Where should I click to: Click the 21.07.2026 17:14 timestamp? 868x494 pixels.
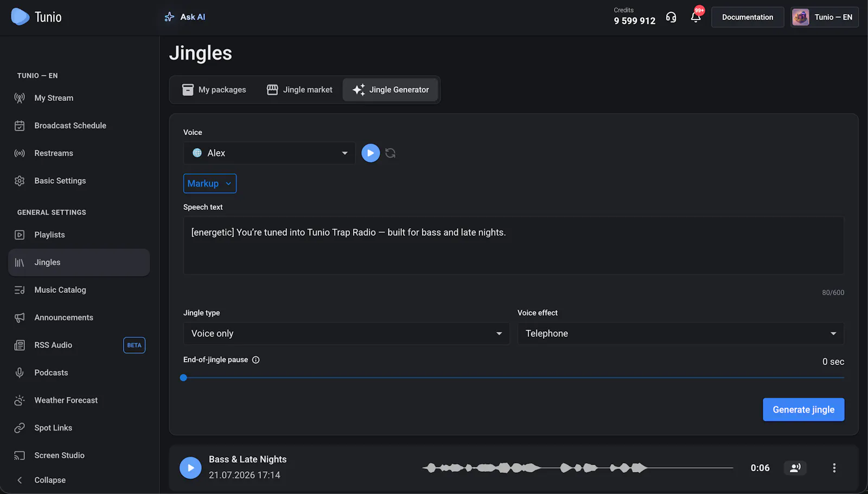244,476
